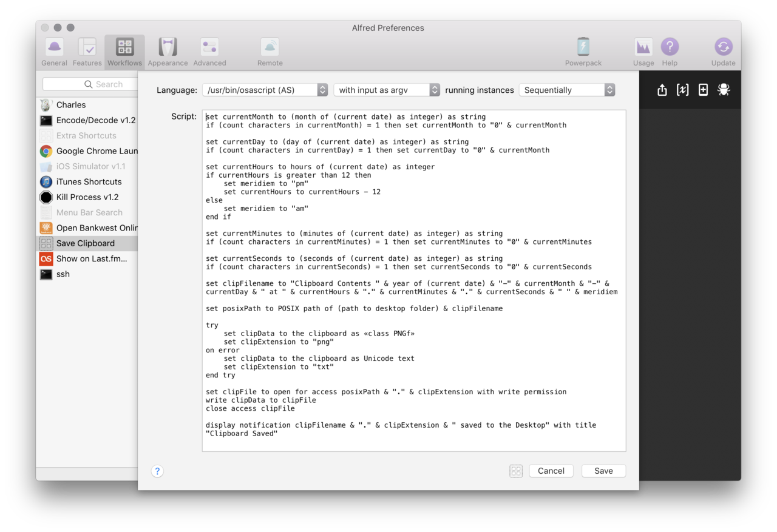The image size is (777, 532).
Task: Click the Update icon
Action: click(723, 52)
